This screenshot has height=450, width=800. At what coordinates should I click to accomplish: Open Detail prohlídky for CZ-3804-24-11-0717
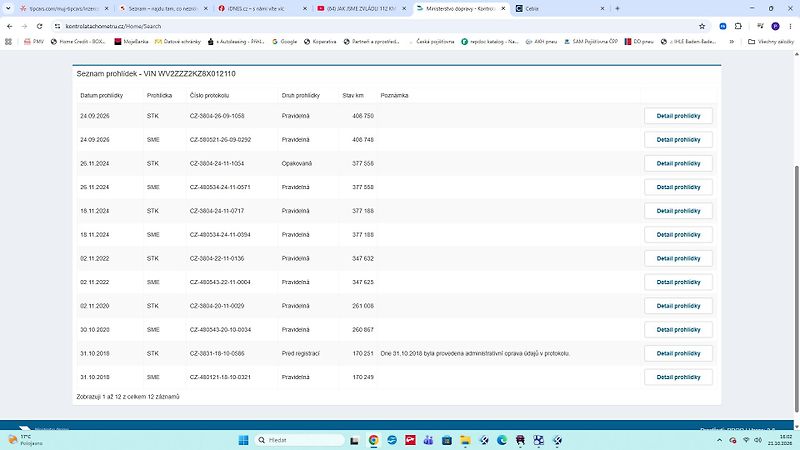tap(678, 211)
